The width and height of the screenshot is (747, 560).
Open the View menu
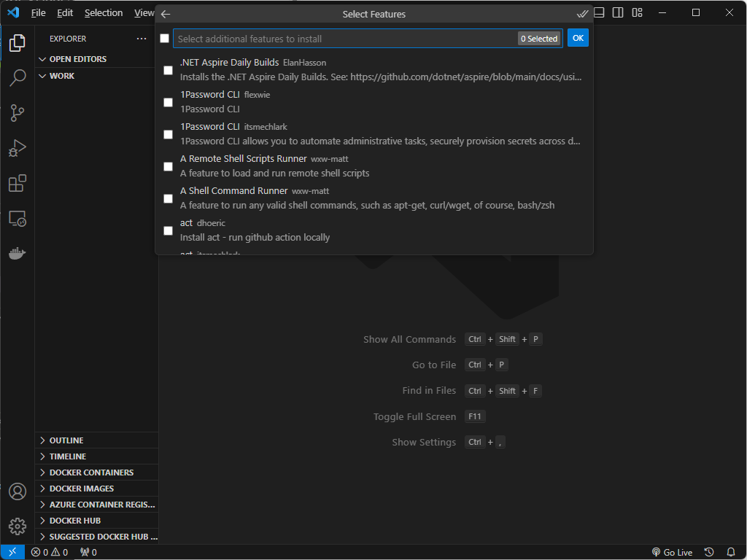[144, 13]
